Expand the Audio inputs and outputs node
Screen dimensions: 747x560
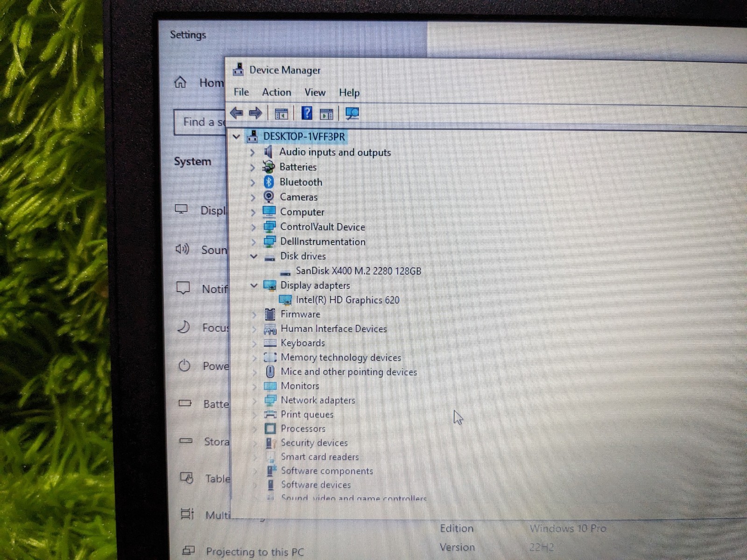[253, 153]
